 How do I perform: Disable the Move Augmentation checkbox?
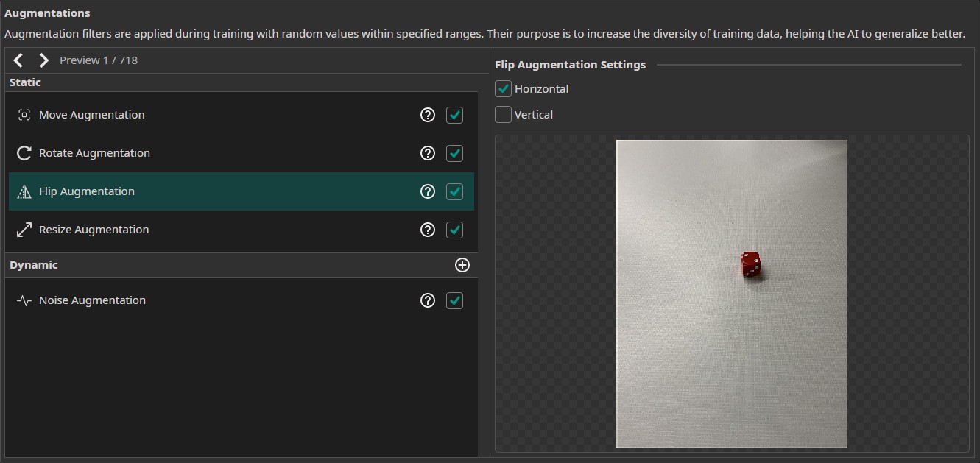[x=455, y=115]
